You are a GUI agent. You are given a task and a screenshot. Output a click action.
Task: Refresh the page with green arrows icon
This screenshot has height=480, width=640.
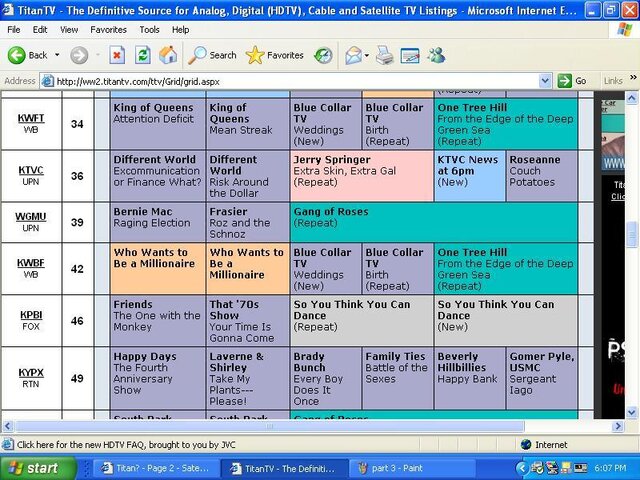[x=143, y=55]
